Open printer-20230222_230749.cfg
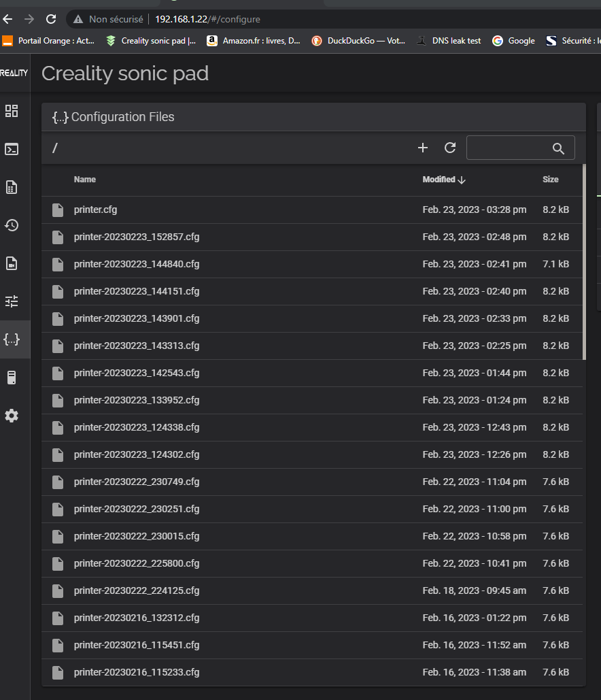 pos(137,482)
